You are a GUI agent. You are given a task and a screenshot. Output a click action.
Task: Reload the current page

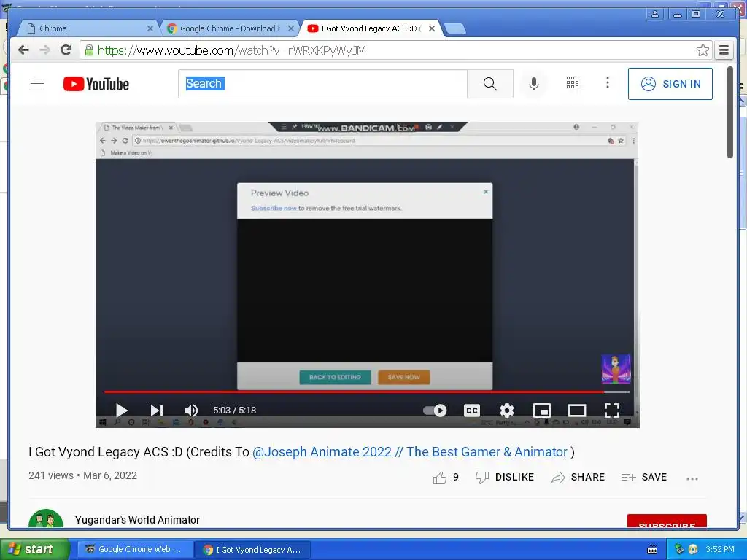coord(66,50)
